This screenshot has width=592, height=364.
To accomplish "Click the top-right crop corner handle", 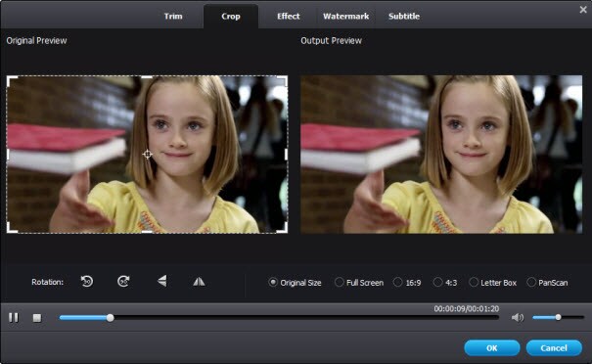I will pos(283,80).
